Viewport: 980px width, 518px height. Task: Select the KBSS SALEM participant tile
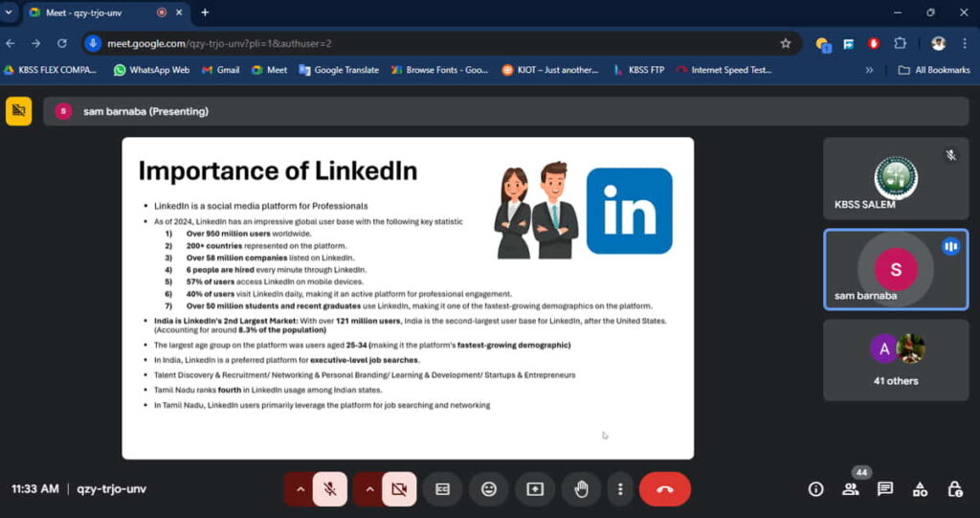tap(896, 179)
